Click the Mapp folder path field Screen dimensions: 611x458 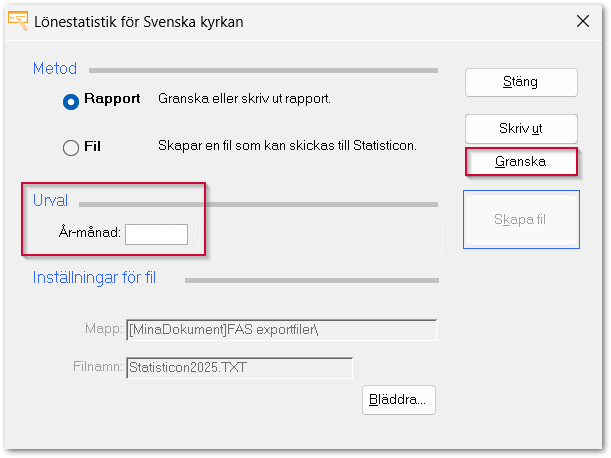[x=281, y=331]
